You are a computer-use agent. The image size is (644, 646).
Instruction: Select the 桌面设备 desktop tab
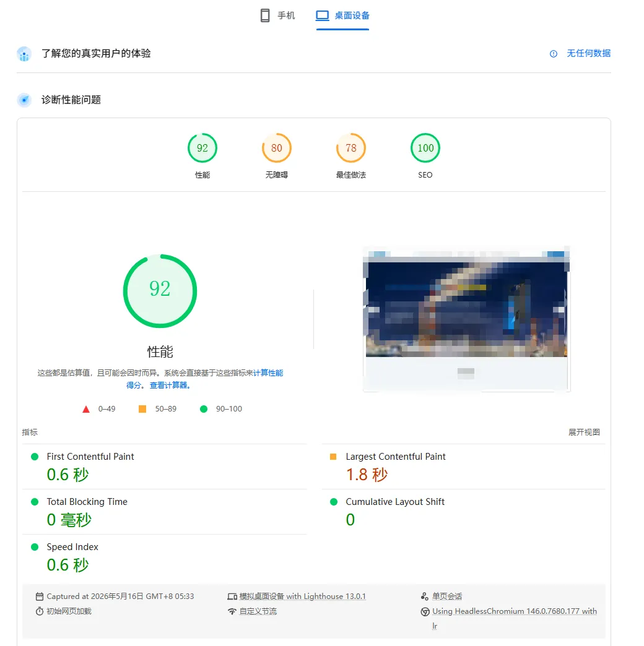tap(342, 15)
